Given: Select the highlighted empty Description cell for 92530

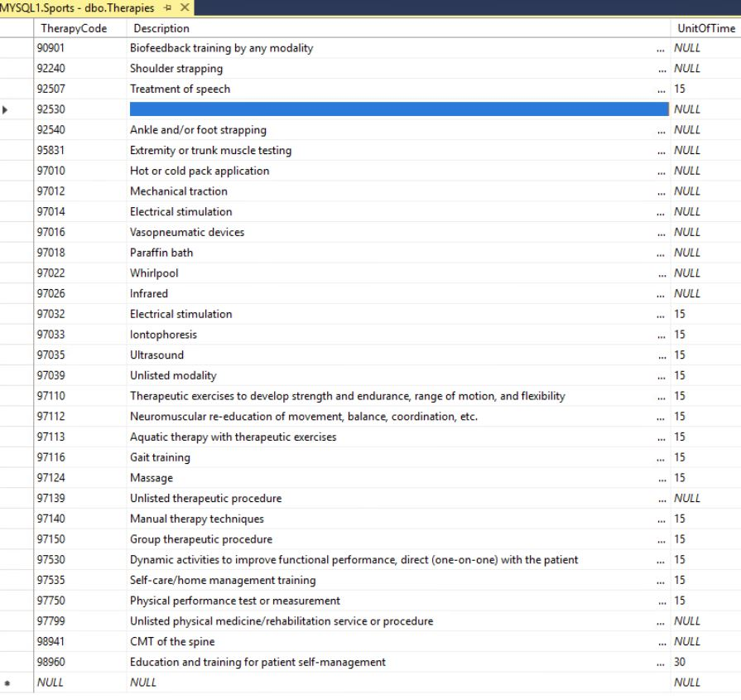Looking at the screenshot, I should (x=397, y=109).
